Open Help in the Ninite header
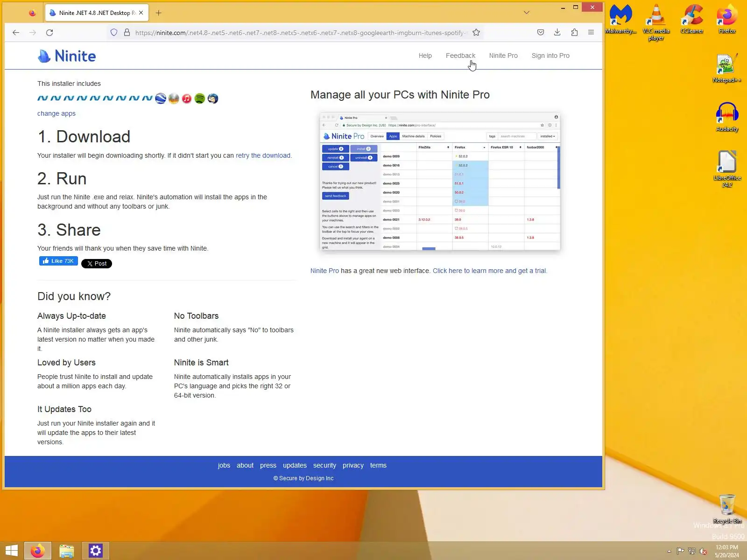This screenshot has width=747, height=560. tap(425, 56)
